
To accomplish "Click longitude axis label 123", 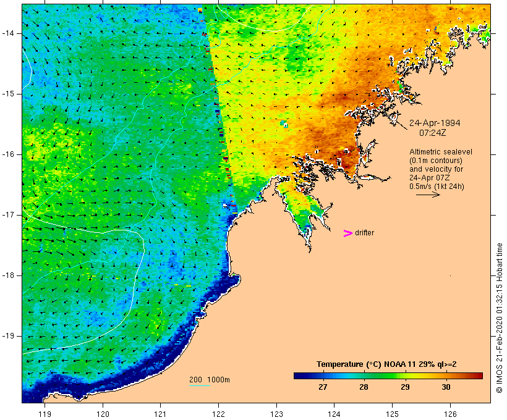I will (x=276, y=414).
